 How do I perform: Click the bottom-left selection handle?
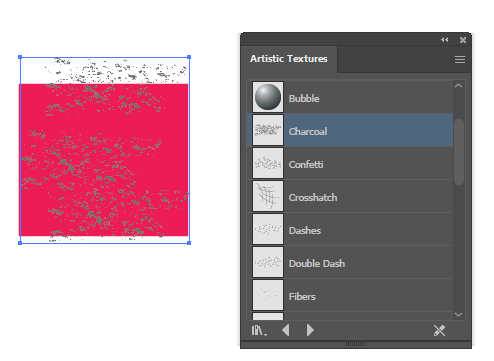[20, 243]
